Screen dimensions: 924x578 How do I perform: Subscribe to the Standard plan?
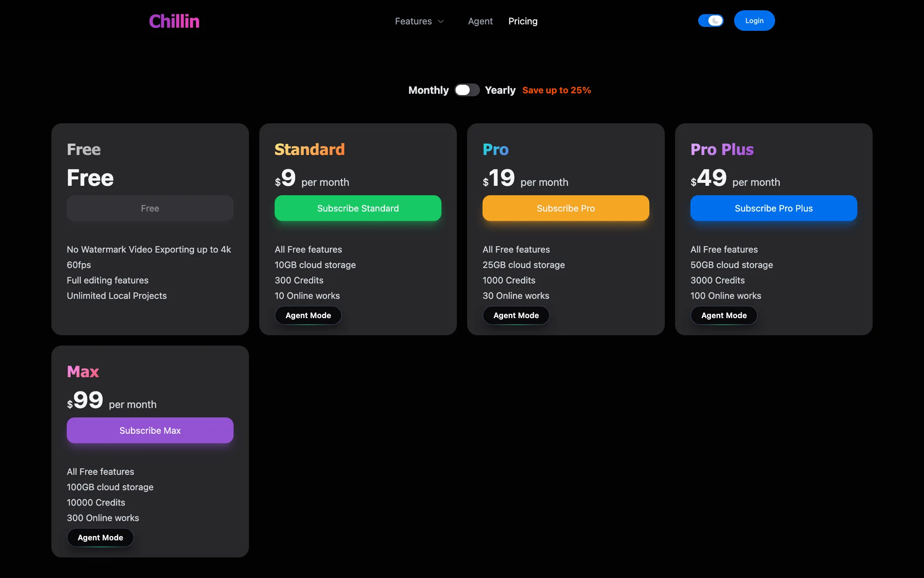(358, 208)
